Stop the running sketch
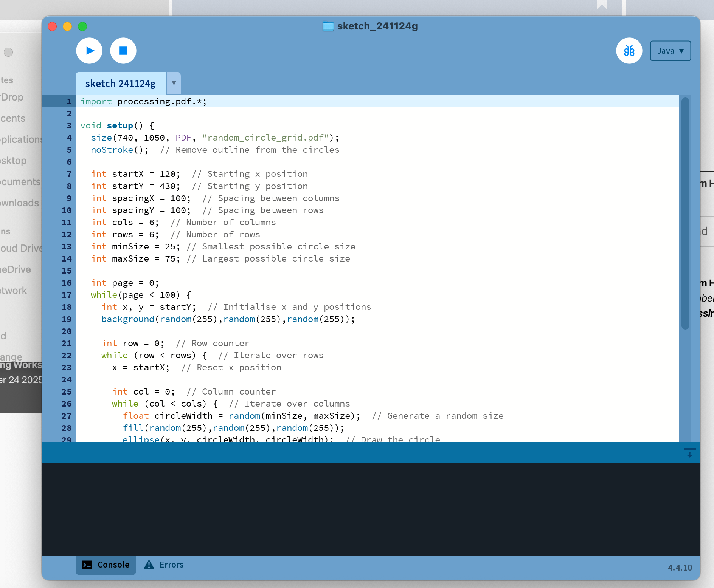Screen dimensions: 714x588 coord(123,51)
